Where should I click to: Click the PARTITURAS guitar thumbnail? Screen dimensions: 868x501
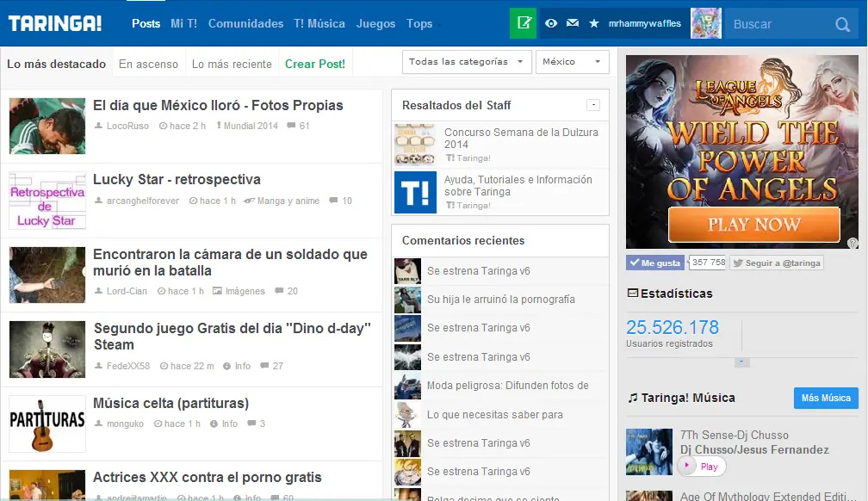click(x=47, y=424)
